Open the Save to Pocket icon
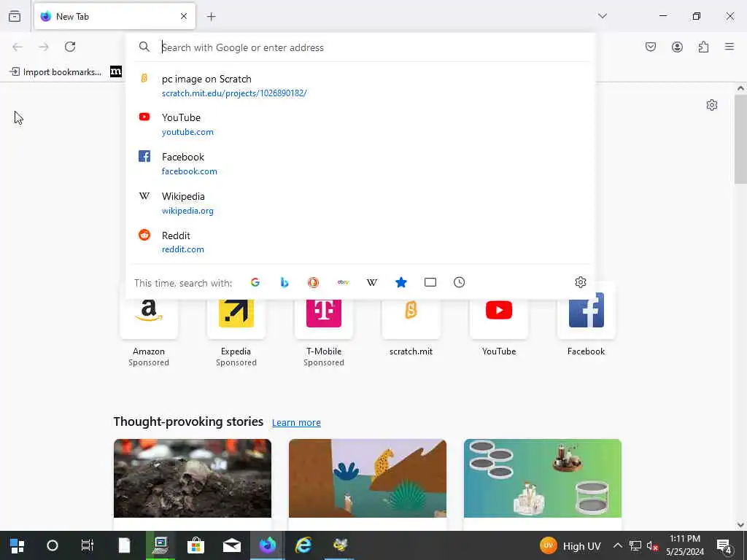 (x=650, y=47)
